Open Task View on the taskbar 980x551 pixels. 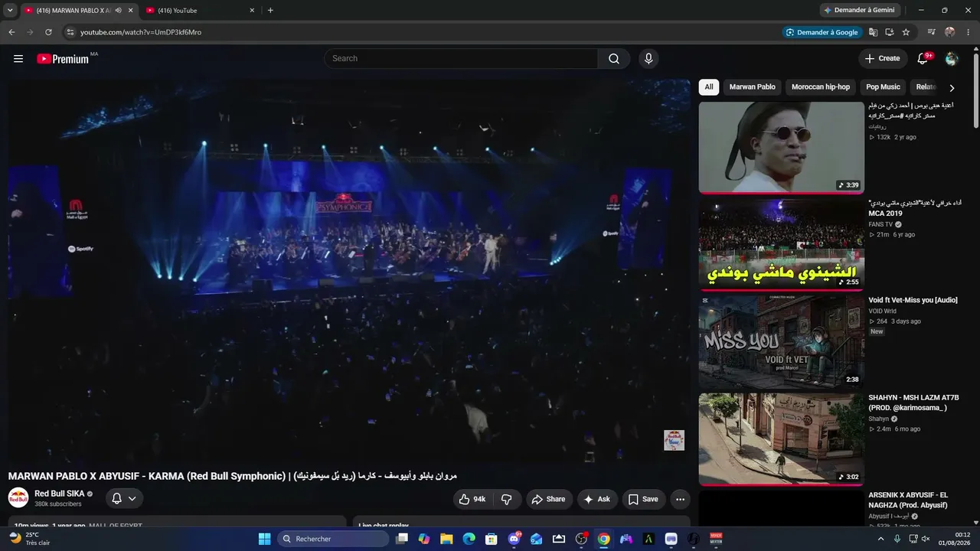click(402, 539)
